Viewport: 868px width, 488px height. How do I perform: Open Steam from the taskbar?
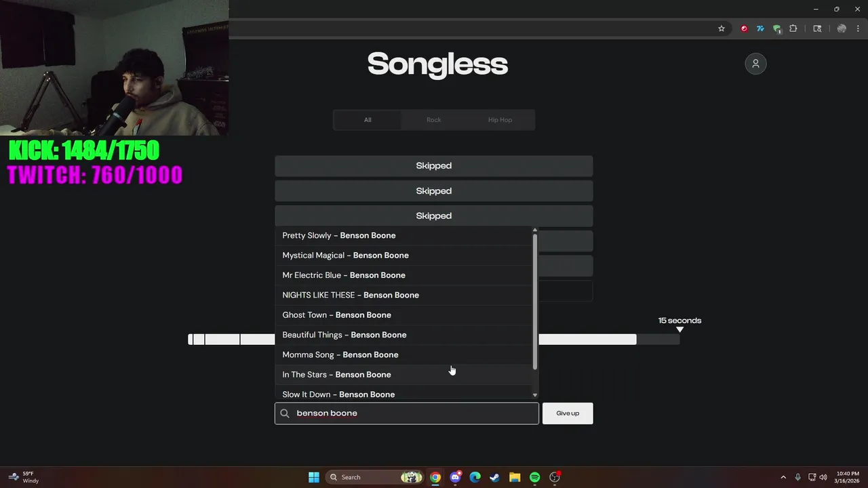495,477
